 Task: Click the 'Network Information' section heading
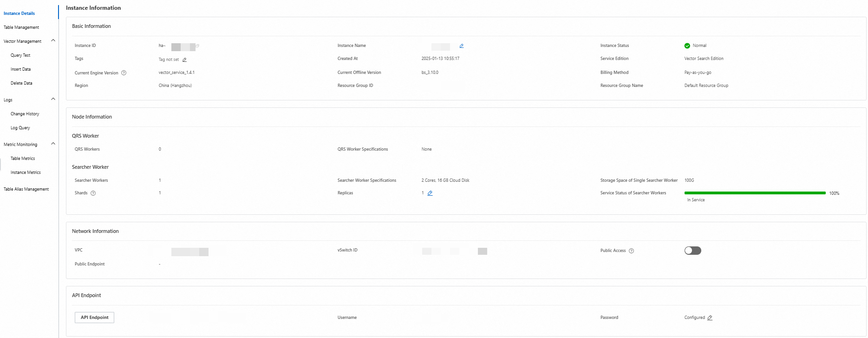[x=95, y=232]
